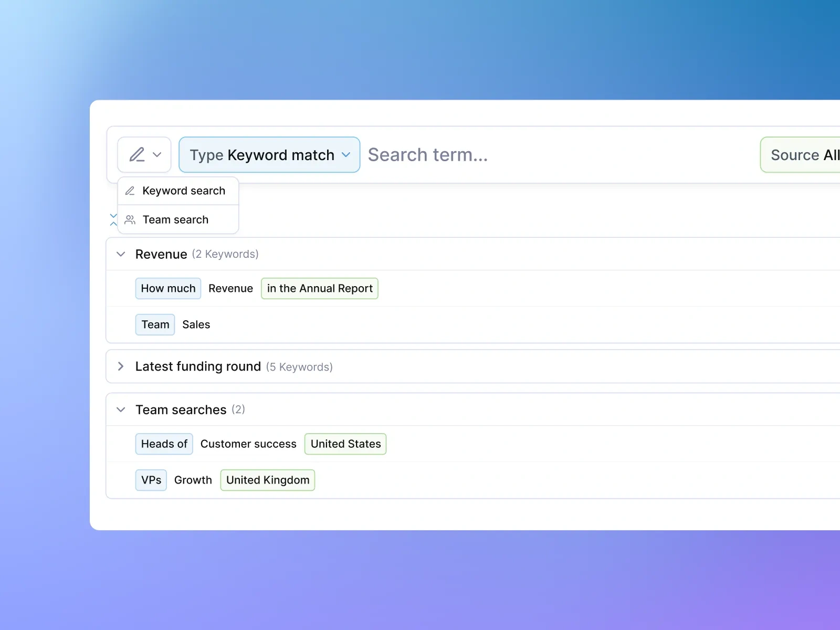Click the collapse-all arrows icon
This screenshot has height=630, width=840.
point(113,219)
